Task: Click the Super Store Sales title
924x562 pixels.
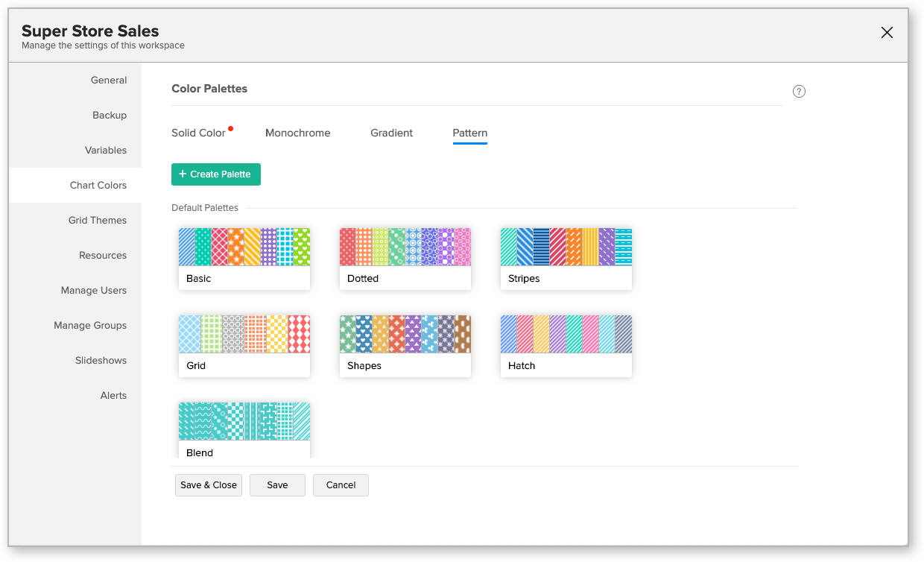Action: pos(90,31)
